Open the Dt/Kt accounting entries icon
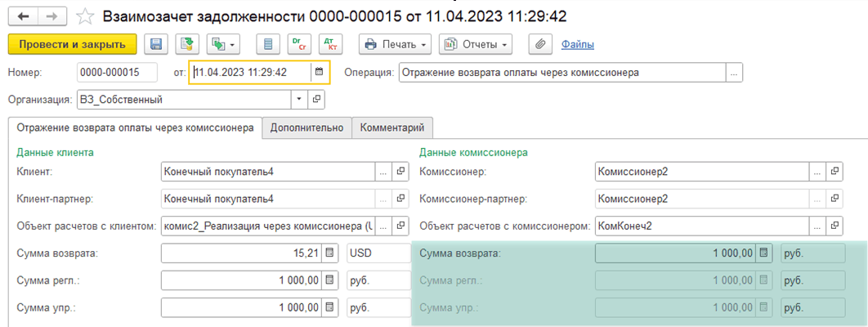This screenshot has width=868, height=327. tap(331, 44)
